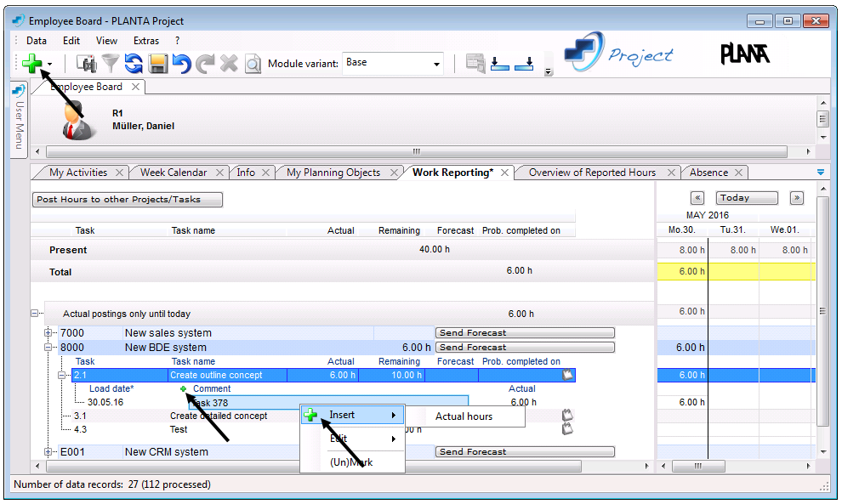The height and width of the screenshot is (504, 842).
Task: Click the employee avatar picture of Müller, Daniel
Action: pos(79,122)
